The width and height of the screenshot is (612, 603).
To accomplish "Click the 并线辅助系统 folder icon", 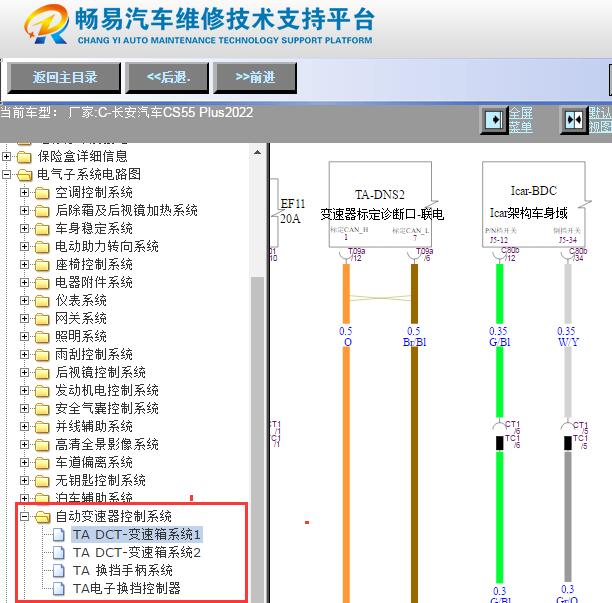I will click(x=42, y=427).
